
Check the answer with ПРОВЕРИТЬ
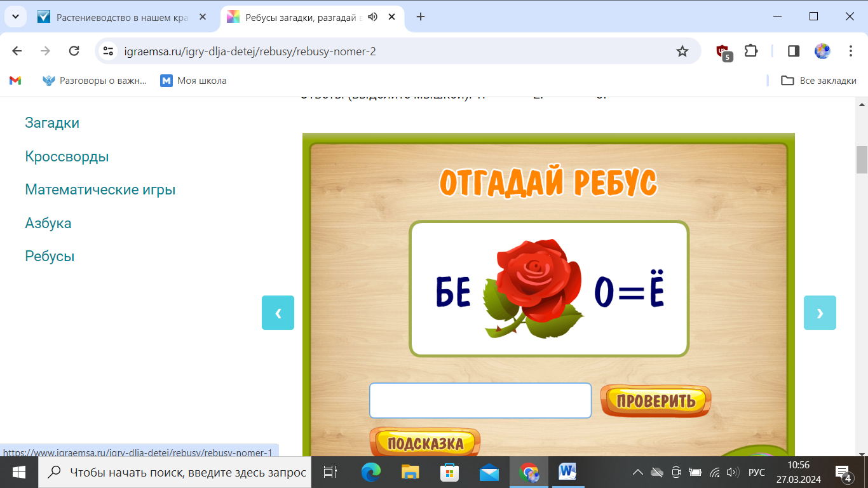click(x=656, y=400)
